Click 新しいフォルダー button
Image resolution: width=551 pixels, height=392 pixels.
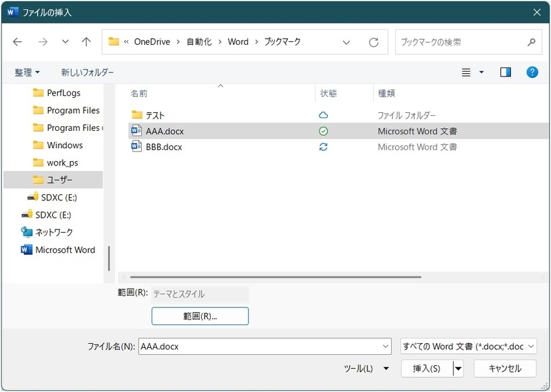87,72
